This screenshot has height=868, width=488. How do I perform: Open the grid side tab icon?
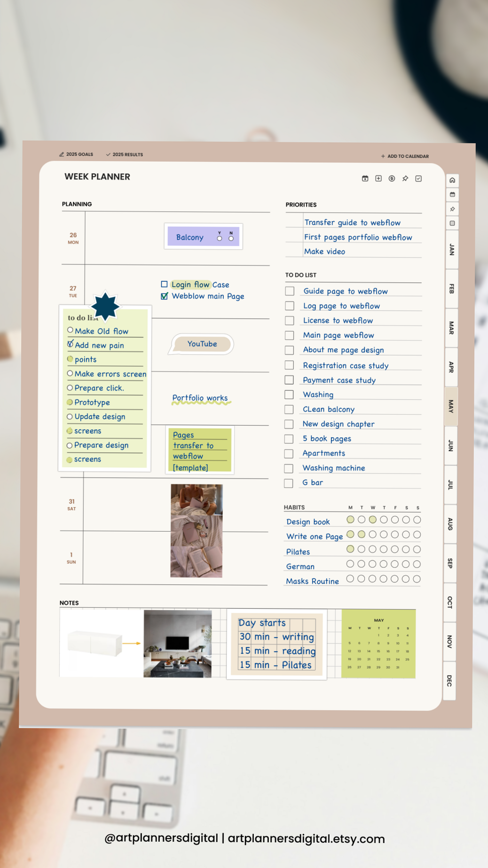click(452, 223)
